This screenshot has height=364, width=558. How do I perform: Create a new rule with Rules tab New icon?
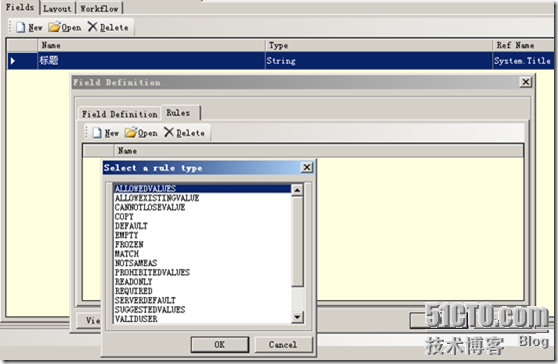click(97, 133)
